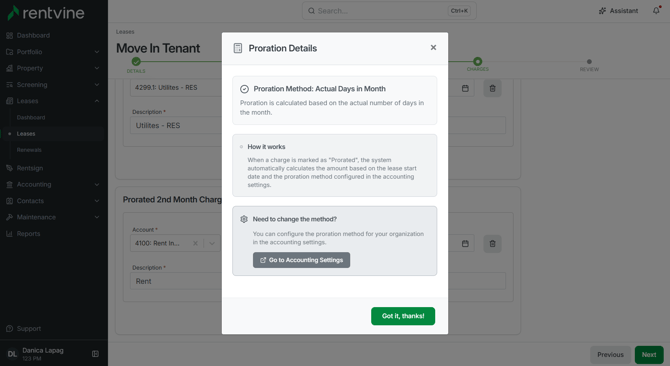The image size is (670, 366).
Task: Select the Review step marker
Action: 589,61
